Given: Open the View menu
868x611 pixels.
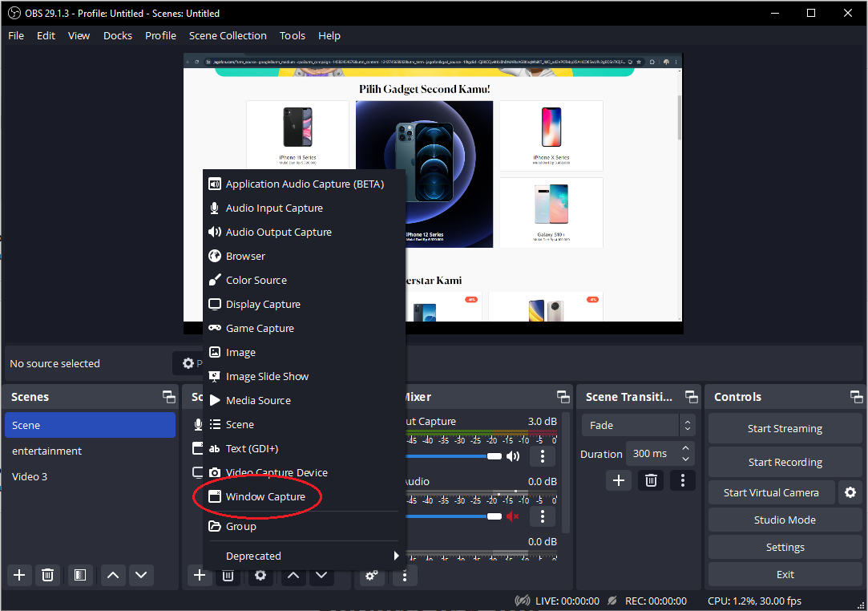Looking at the screenshot, I should (79, 35).
